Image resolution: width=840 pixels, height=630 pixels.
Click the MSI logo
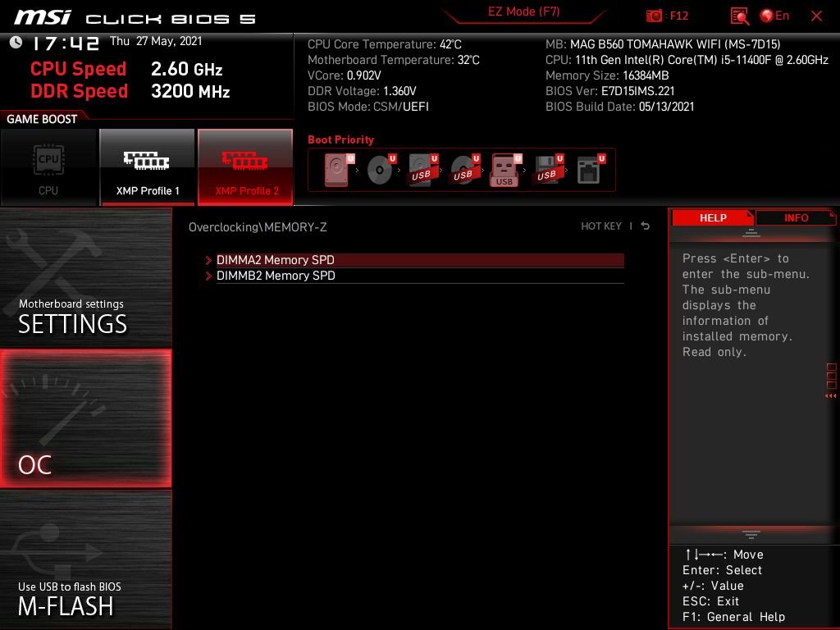[x=43, y=17]
